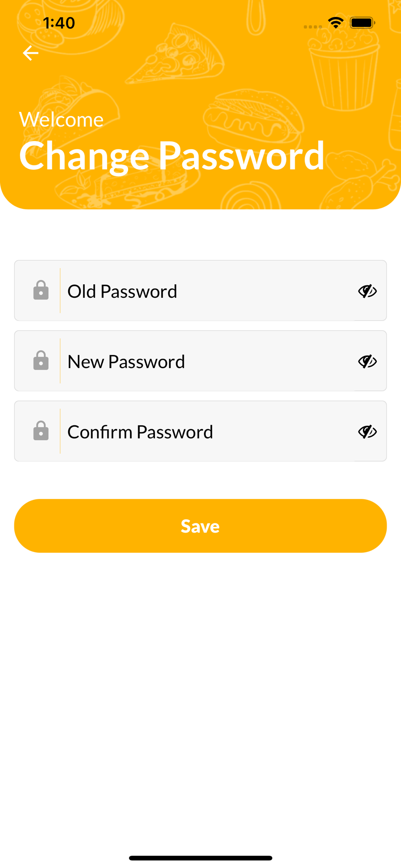Tap the pizza slice illustration in header
Viewport: 401px width, 868px height.
[x=176, y=54]
